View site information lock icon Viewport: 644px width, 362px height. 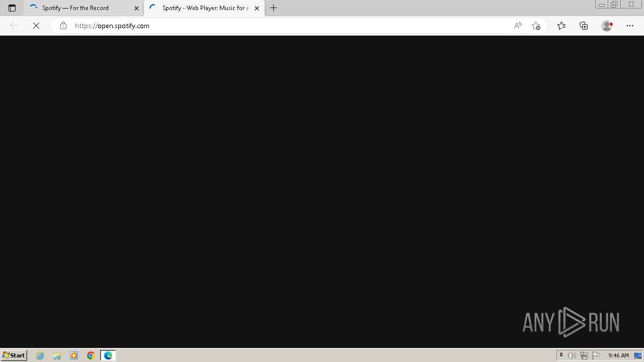click(63, 26)
